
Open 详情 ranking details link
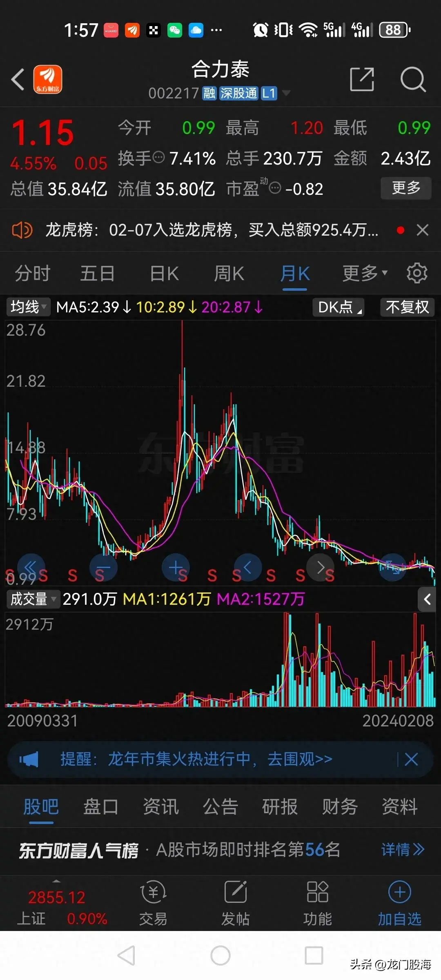pyautogui.click(x=403, y=850)
